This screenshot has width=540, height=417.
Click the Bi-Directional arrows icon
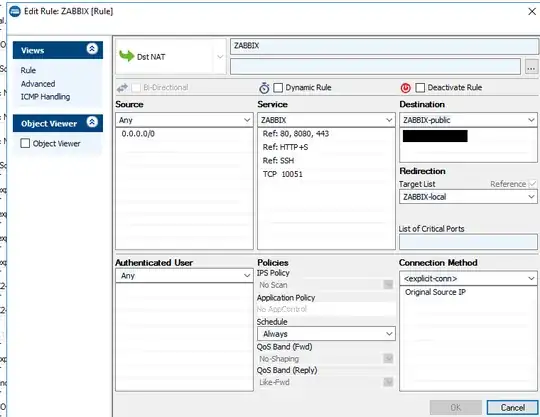click(122, 88)
